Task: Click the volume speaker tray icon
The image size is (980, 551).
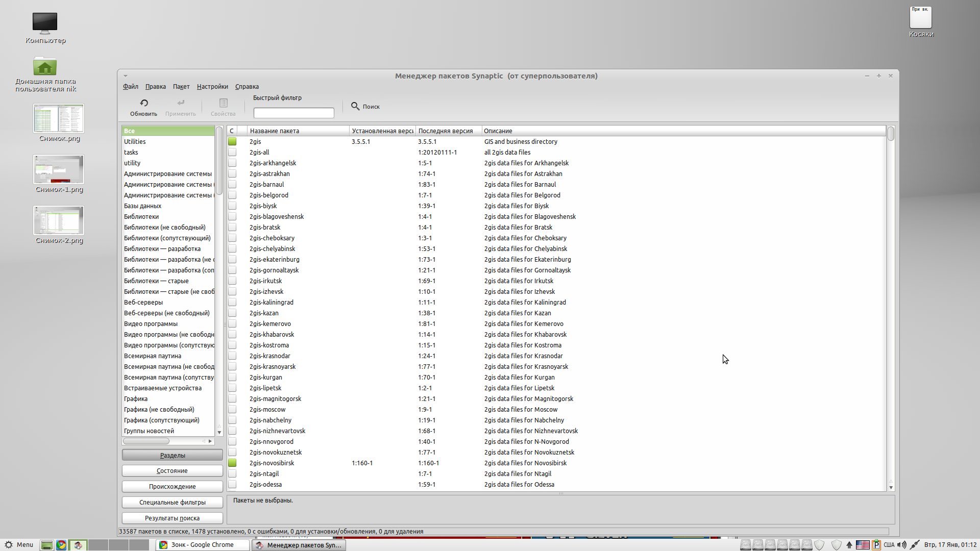Action: click(x=902, y=545)
